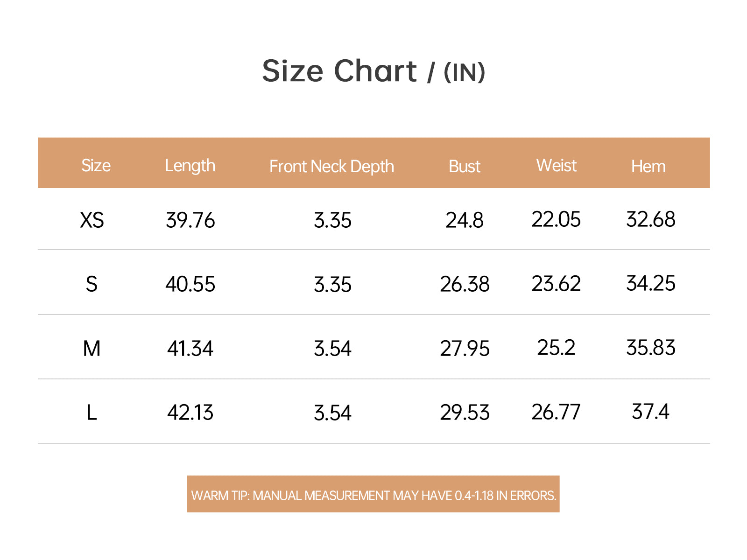The width and height of the screenshot is (747, 560).
Task: Click the Bust column header
Action: tap(465, 166)
